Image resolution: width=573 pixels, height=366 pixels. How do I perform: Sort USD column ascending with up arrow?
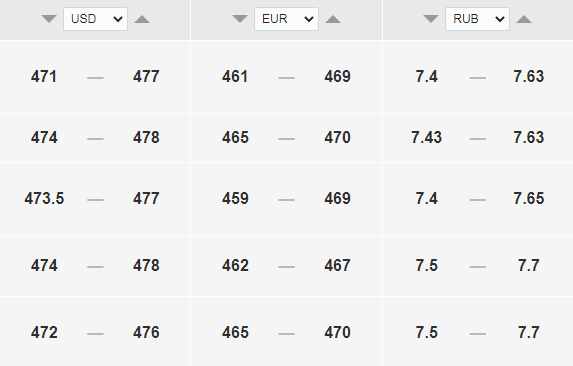click(x=142, y=19)
